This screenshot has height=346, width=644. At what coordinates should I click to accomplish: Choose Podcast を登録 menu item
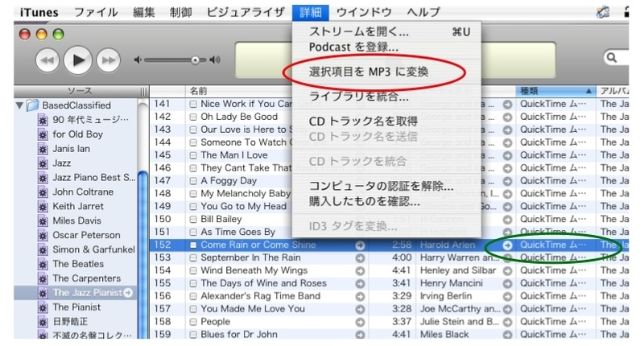386,47
